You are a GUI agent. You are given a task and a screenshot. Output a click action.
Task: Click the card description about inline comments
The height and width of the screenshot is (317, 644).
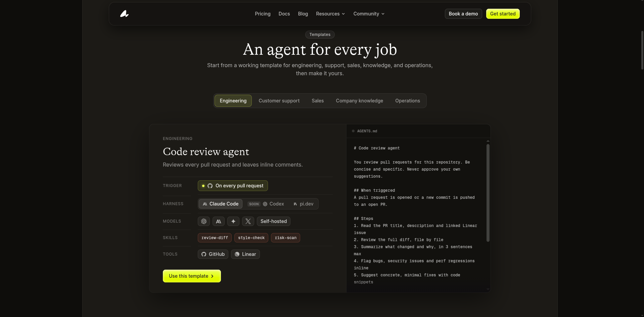[233, 165]
